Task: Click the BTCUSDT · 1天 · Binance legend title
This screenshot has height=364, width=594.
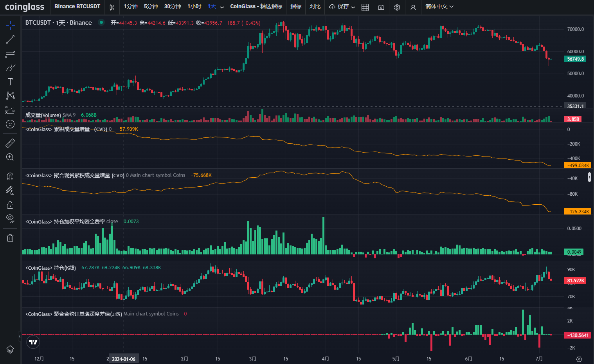Action: pos(59,23)
